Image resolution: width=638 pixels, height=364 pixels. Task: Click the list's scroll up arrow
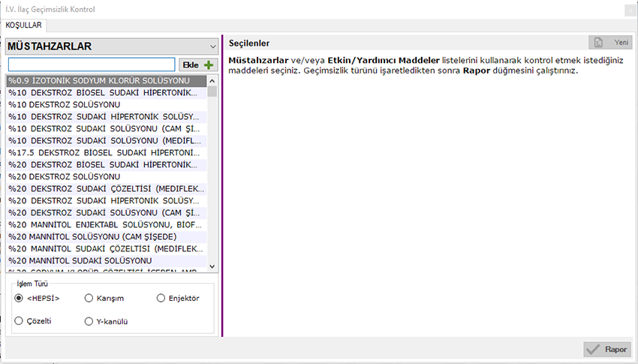[x=212, y=80]
